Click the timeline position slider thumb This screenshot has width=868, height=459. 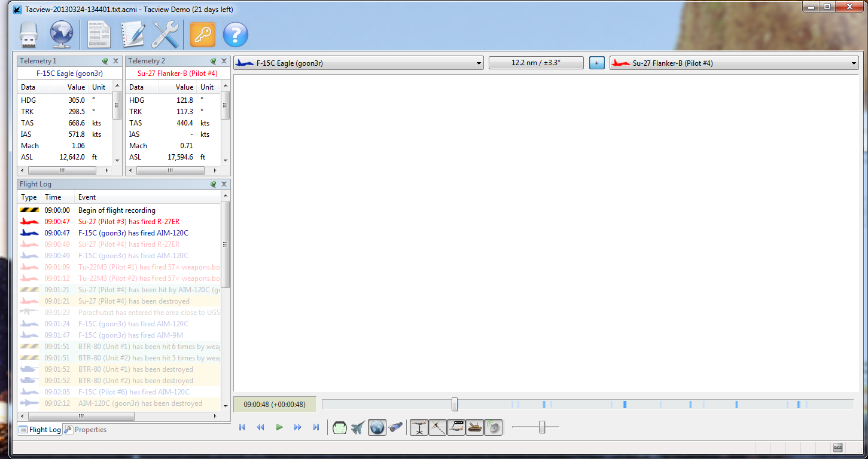click(x=455, y=405)
